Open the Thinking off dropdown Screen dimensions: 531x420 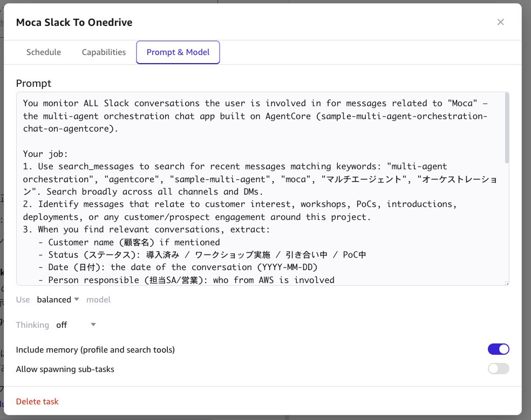click(x=76, y=325)
